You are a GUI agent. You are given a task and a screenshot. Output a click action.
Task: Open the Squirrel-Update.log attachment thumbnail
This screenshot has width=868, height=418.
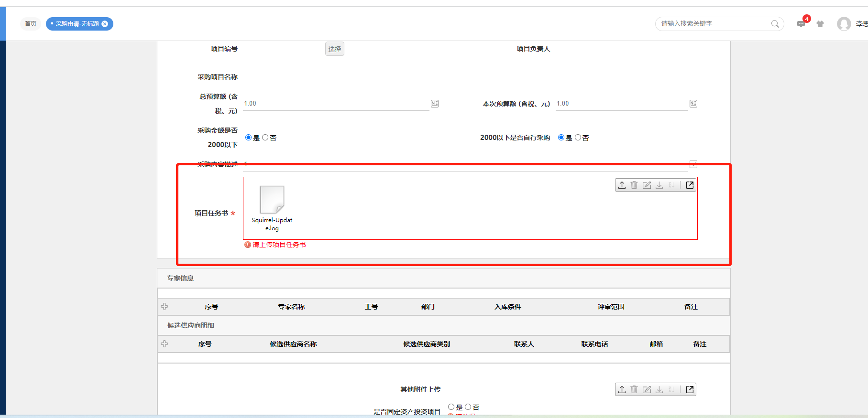pos(272,200)
